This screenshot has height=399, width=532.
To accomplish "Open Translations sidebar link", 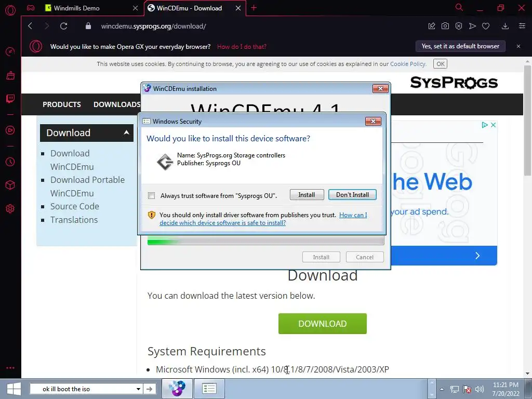I will click(74, 220).
